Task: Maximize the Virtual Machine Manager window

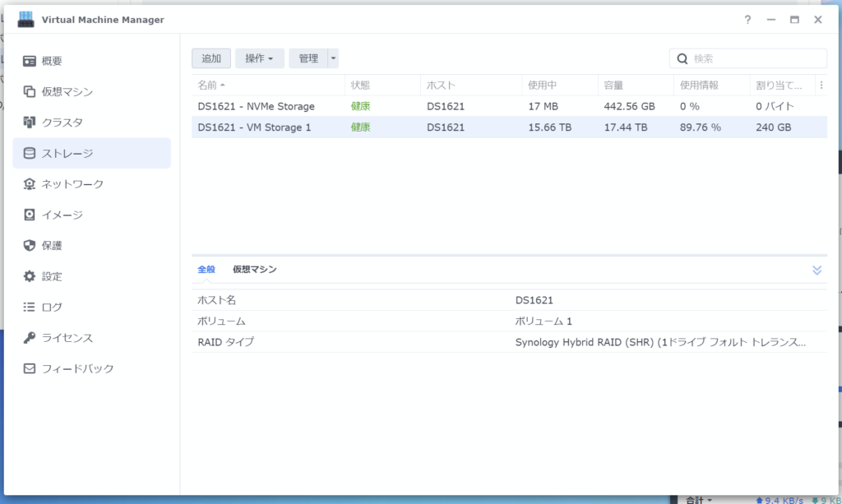Action: point(794,20)
